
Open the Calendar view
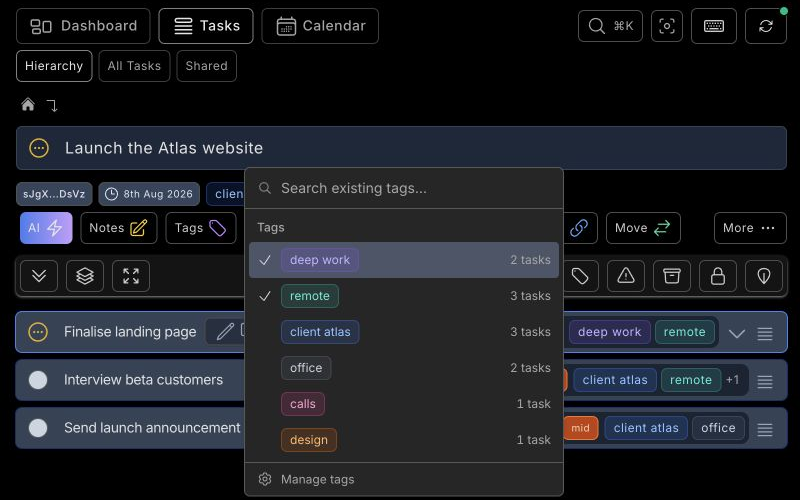[320, 26]
